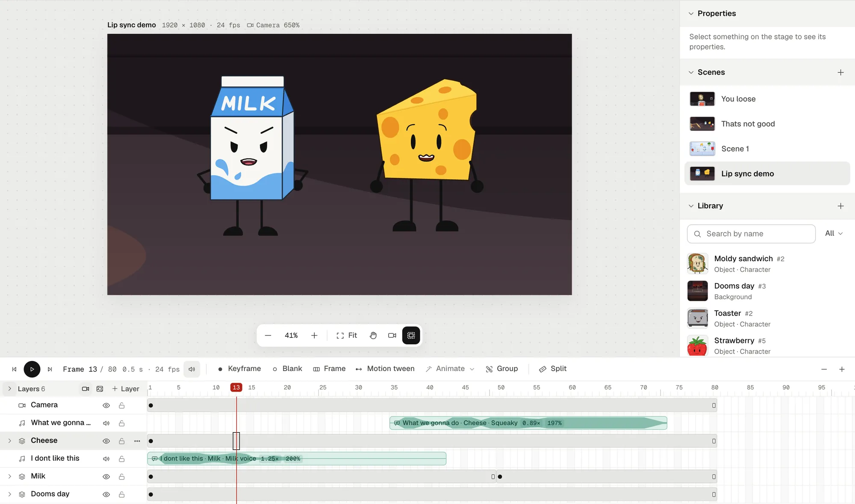Collapse the Scenes section
The width and height of the screenshot is (855, 504).
(691, 72)
